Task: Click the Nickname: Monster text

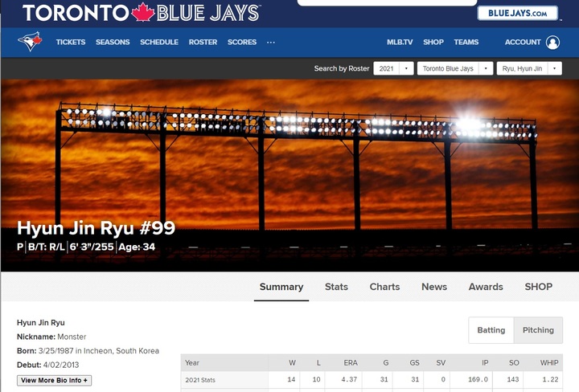Action: 51,337
